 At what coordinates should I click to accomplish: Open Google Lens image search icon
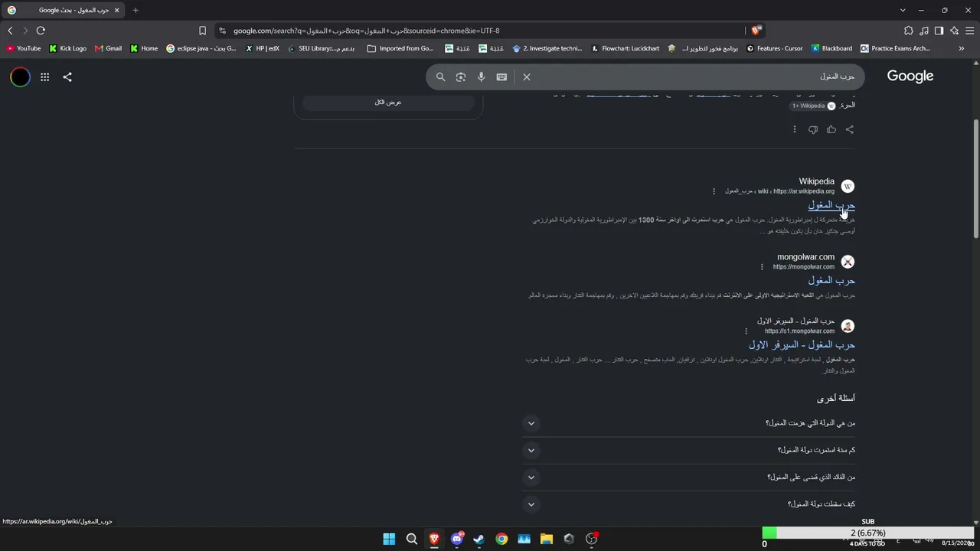click(461, 77)
